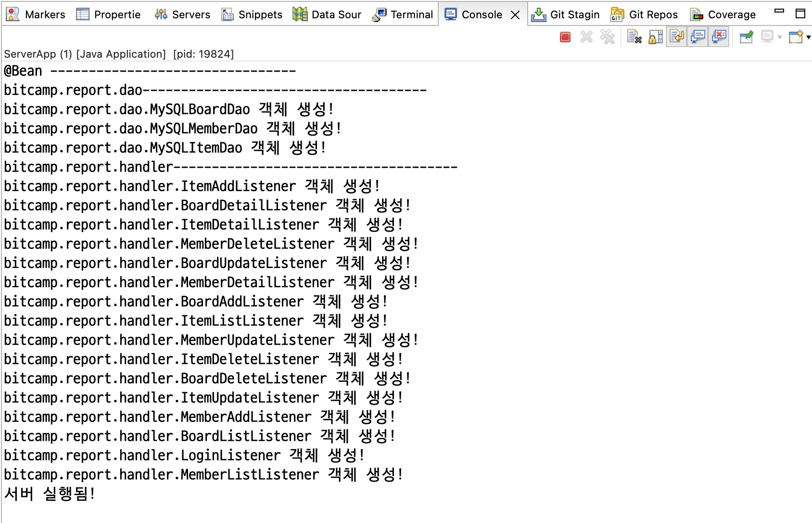Toggle Show Console When Standard Out Changes
The width and height of the screenshot is (812, 523).
point(698,37)
